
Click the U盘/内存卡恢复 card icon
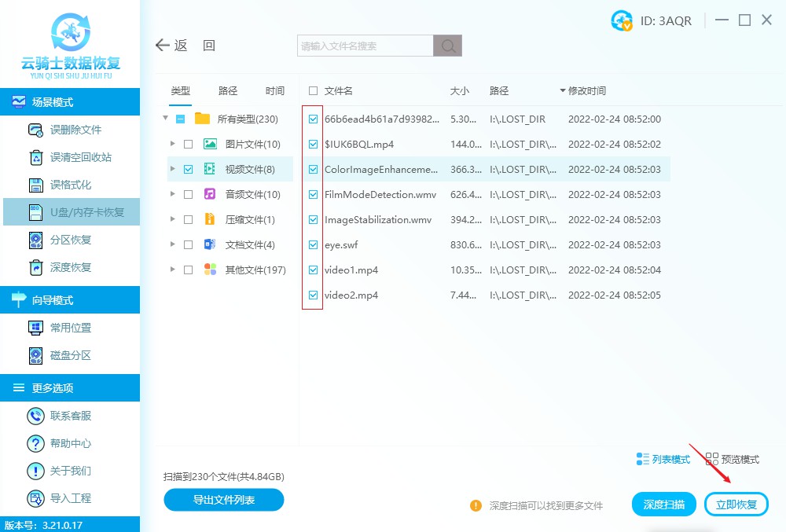pos(35,212)
